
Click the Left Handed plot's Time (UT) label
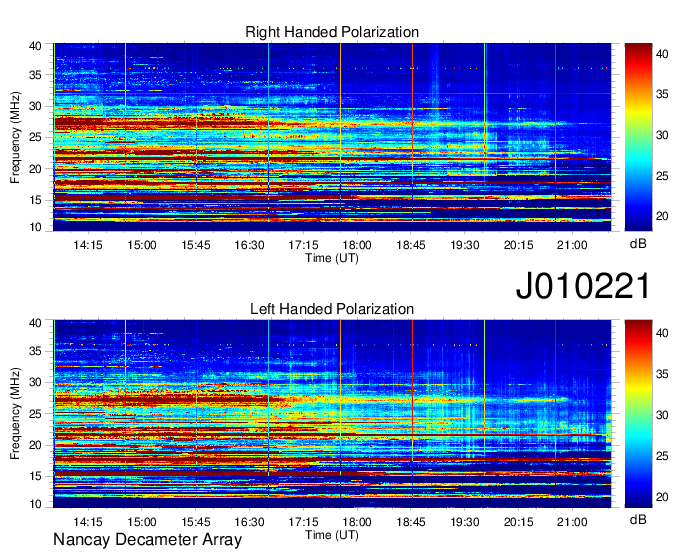(x=332, y=535)
